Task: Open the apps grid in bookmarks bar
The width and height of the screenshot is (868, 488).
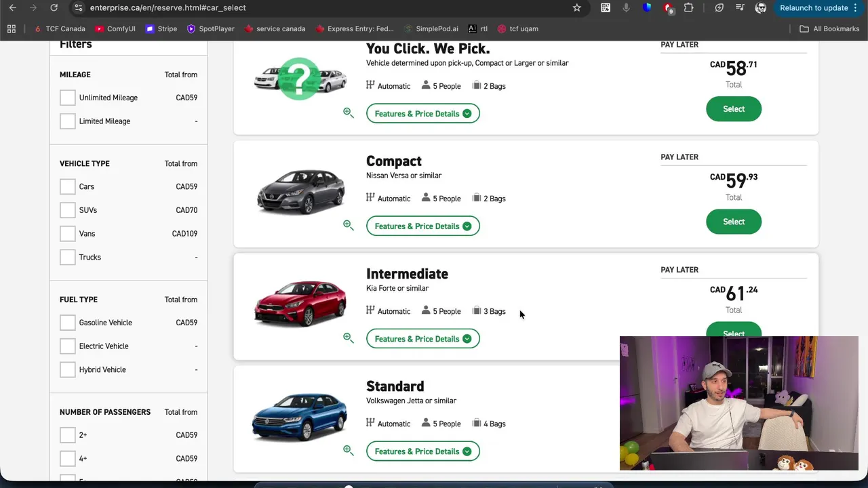Action: pyautogui.click(x=11, y=28)
